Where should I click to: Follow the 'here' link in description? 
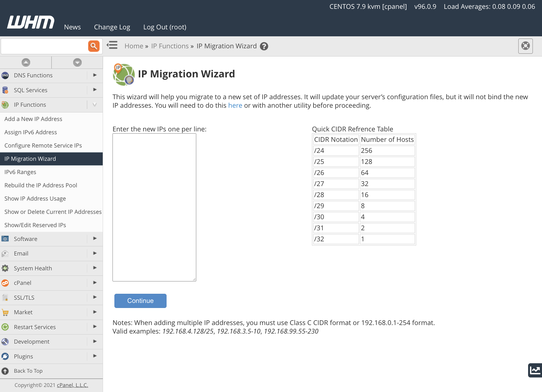(235, 106)
